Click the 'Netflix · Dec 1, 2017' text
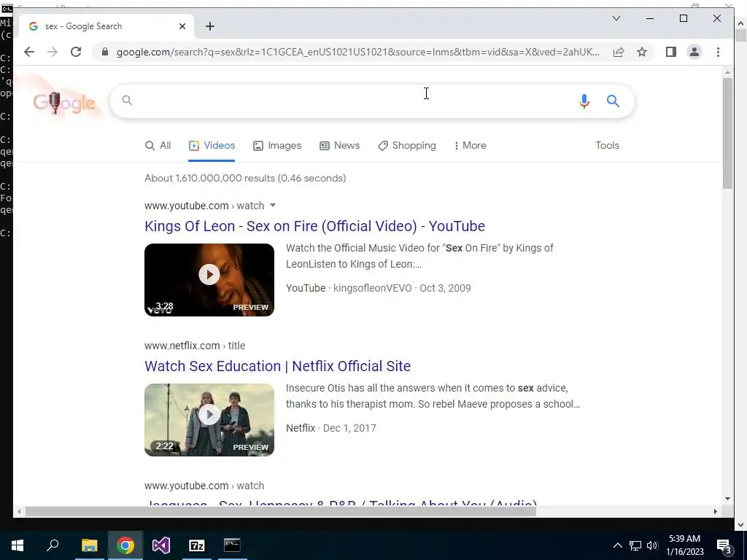 point(331,428)
